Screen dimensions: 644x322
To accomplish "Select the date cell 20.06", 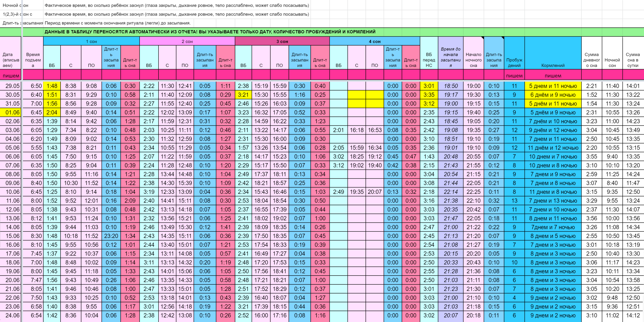I will [x=11, y=280].
